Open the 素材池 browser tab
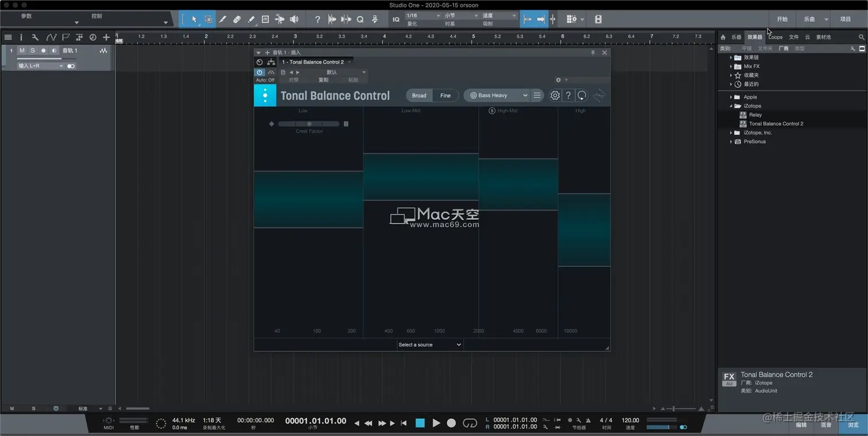Image resolution: width=868 pixels, height=436 pixels. pos(823,37)
